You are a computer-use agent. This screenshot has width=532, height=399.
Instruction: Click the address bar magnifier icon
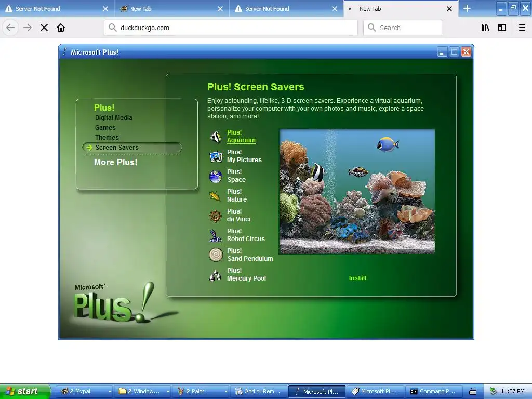point(113,28)
